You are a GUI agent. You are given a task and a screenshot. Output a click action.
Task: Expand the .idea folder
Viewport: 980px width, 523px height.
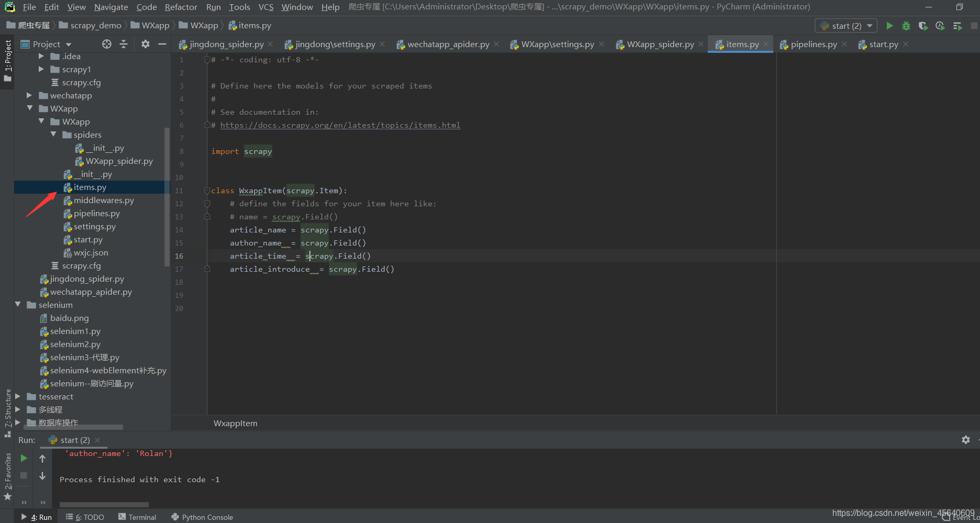(41, 56)
